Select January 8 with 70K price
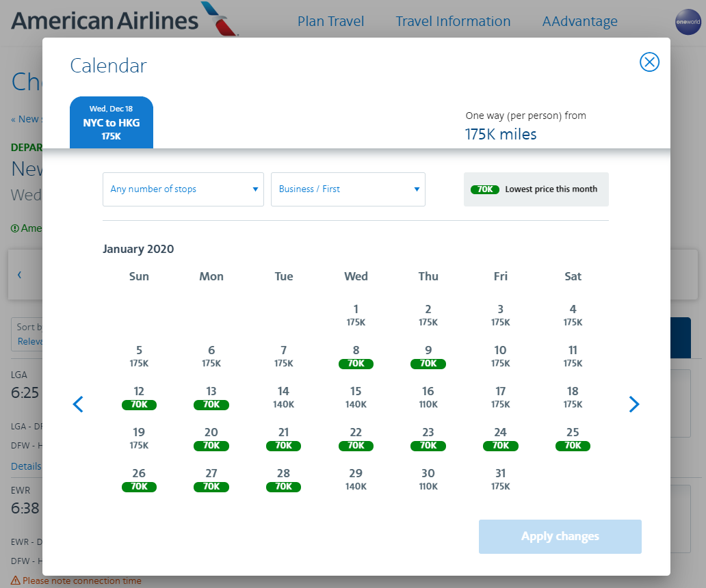This screenshot has height=588, width=706. click(356, 356)
